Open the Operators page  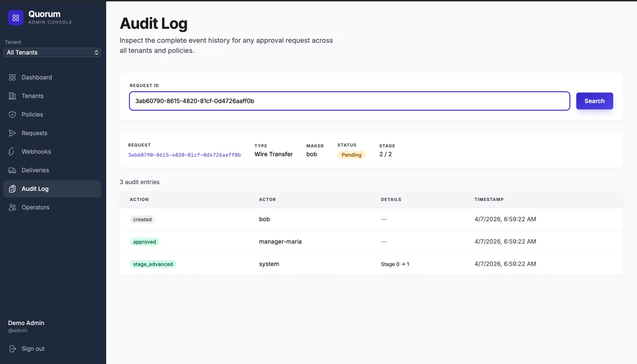(52, 207)
